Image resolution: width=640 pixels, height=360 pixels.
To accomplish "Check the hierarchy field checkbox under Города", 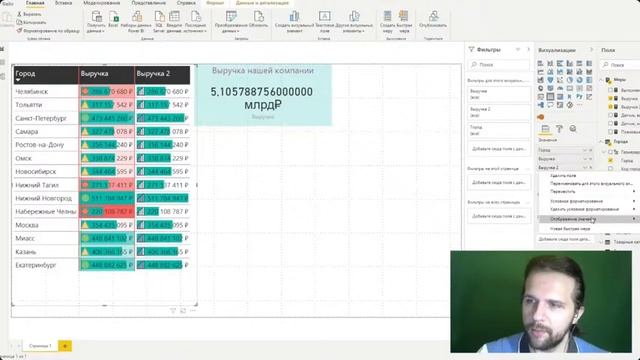I will coord(611,152).
